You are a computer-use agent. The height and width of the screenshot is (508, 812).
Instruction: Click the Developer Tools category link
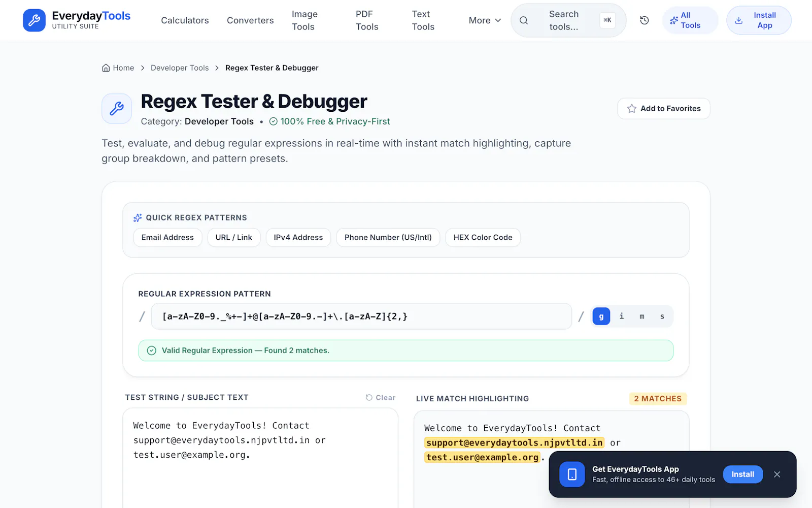(x=219, y=121)
